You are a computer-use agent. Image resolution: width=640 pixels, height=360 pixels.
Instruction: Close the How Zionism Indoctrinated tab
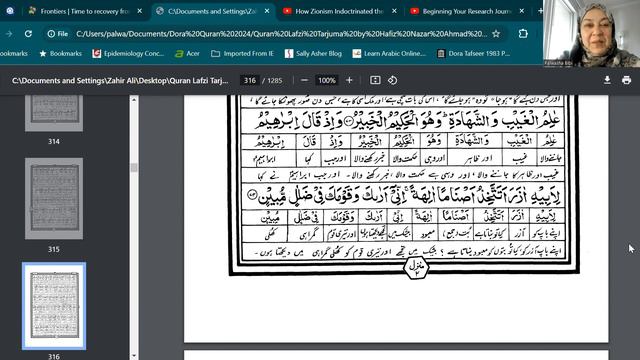click(x=394, y=11)
